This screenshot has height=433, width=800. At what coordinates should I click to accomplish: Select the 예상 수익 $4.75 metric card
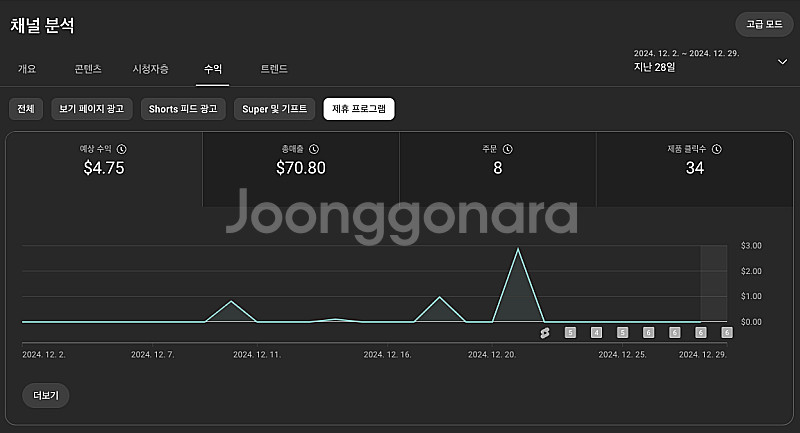click(x=104, y=169)
